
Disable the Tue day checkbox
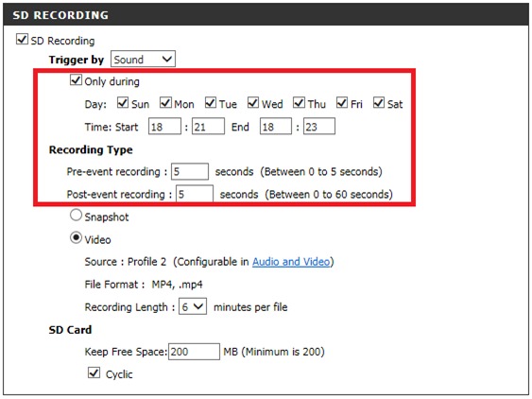pyautogui.click(x=211, y=102)
